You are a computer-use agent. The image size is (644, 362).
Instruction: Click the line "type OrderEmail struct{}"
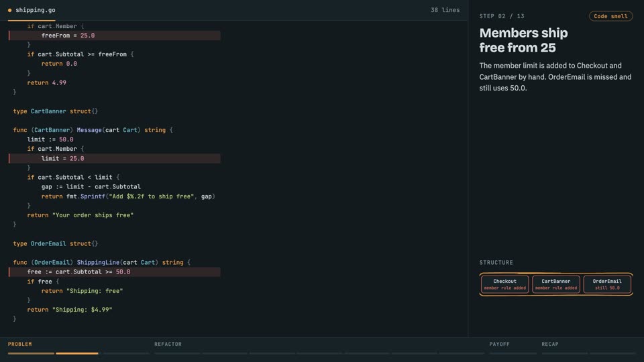pos(56,244)
